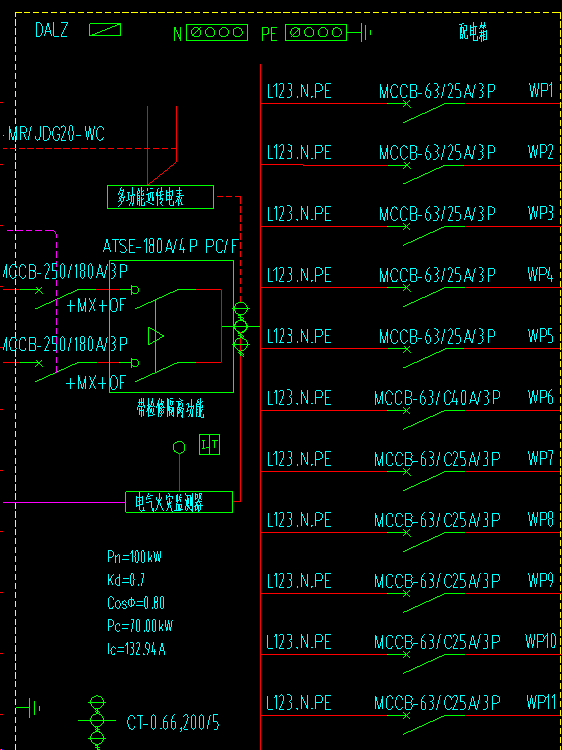This screenshot has width=562, height=750.
Task: Click the MCCB-63/25A/3P label on circuit WP5
Action: pyautogui.click(x=438, y=336)
